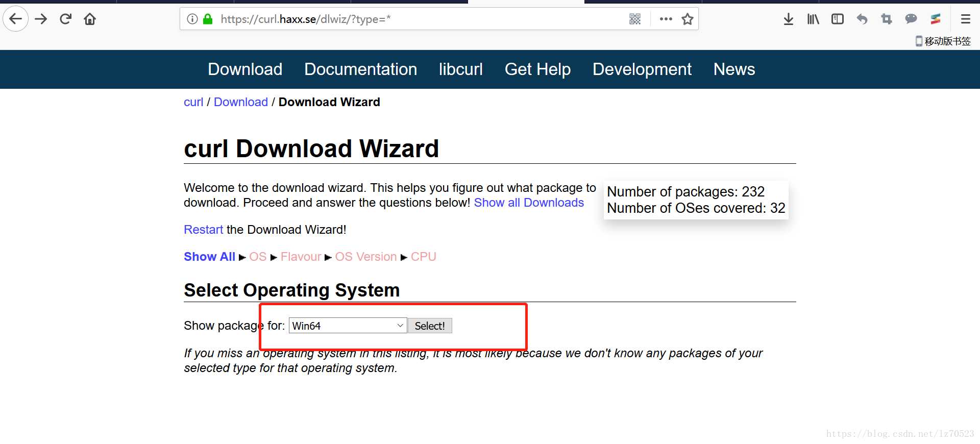Open the libcurl navigation menu
This screenshot has height=444, width=980.
point(461,69)
